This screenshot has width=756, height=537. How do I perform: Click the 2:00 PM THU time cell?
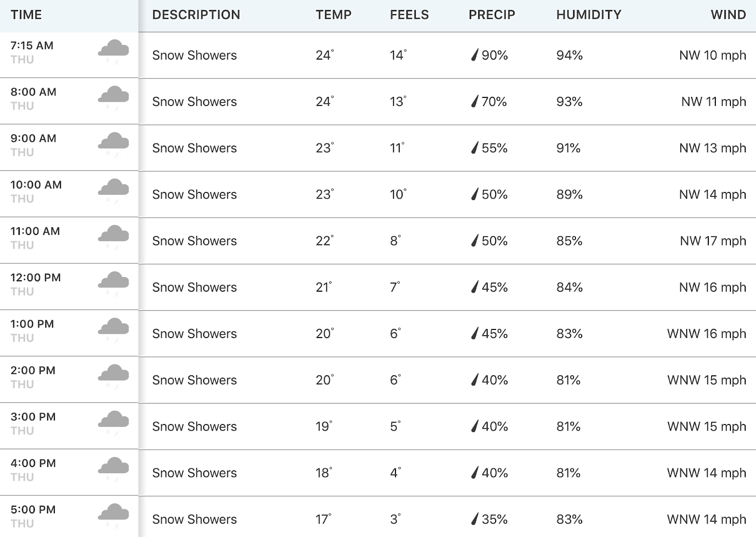click(x=69, y=380)
